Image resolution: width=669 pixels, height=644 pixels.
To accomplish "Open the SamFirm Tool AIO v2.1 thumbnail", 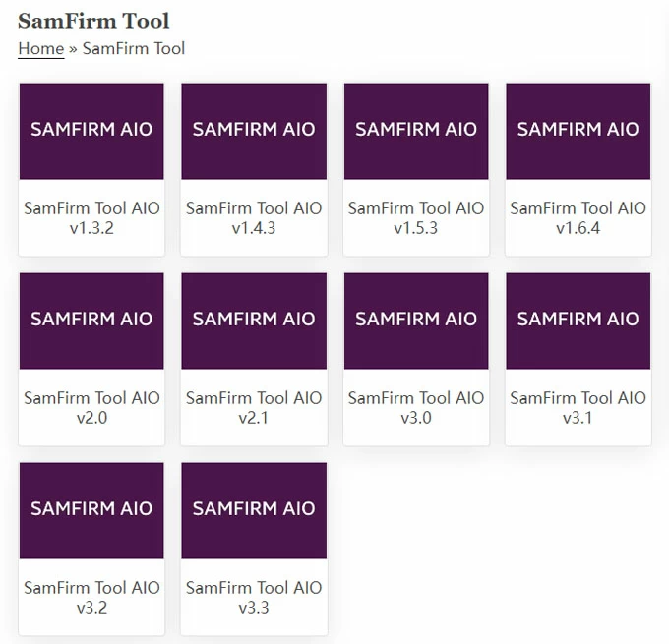I will coord(254,321).
